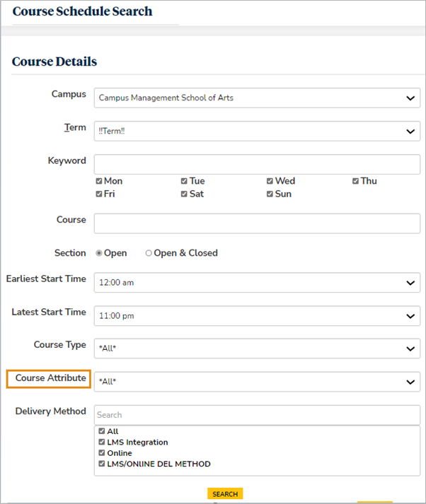This screenshot has height=504, width=426.
Task: Click the Keyword text field
Action: click(x=257, y=164)
